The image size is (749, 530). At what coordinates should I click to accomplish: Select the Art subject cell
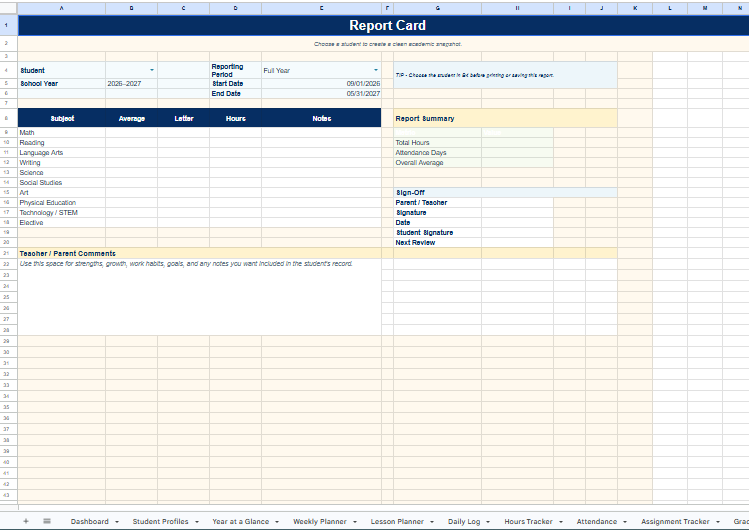[62, 192]
